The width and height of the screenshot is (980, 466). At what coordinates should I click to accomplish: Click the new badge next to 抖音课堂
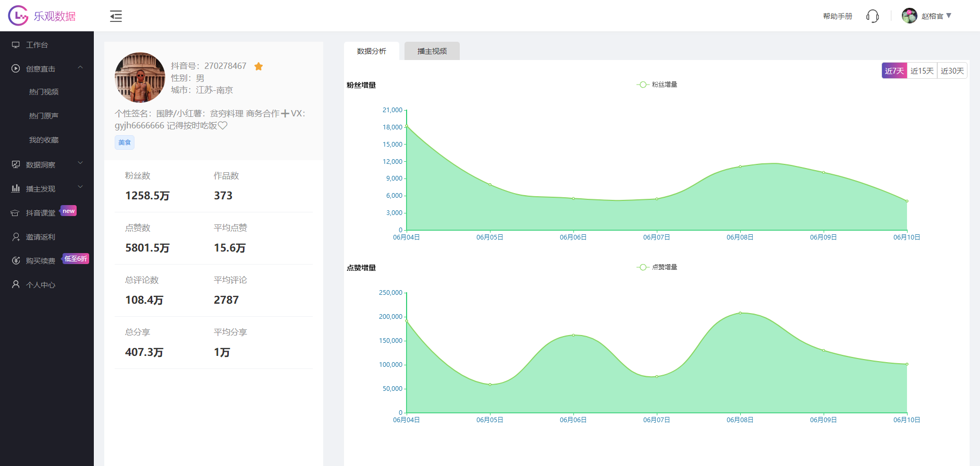[68, 211]
